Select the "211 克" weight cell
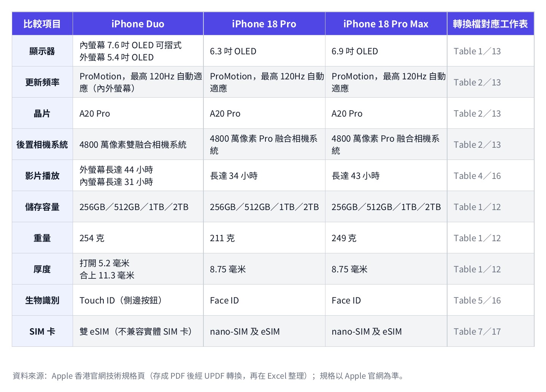Viewport: 546px width, 392px height. click(x=264, y=238)
